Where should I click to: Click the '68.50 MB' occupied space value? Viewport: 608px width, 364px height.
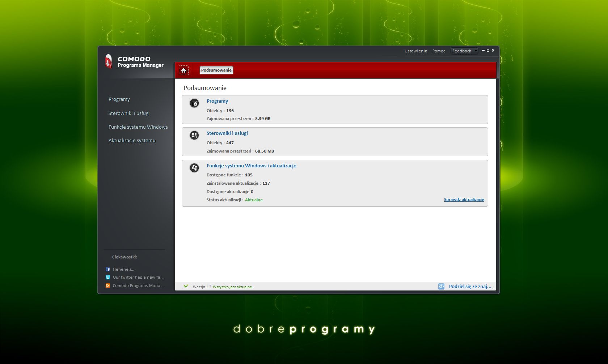coord(265,151)
